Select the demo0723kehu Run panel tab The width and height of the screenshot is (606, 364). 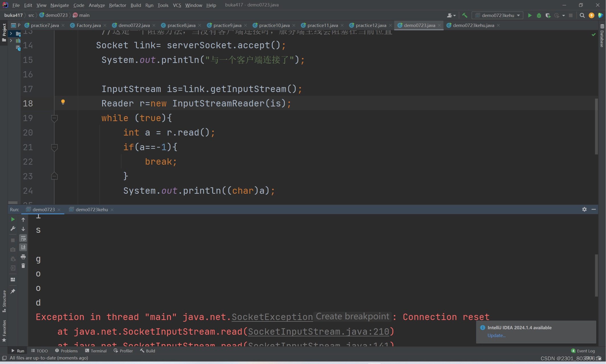point(92,210)
